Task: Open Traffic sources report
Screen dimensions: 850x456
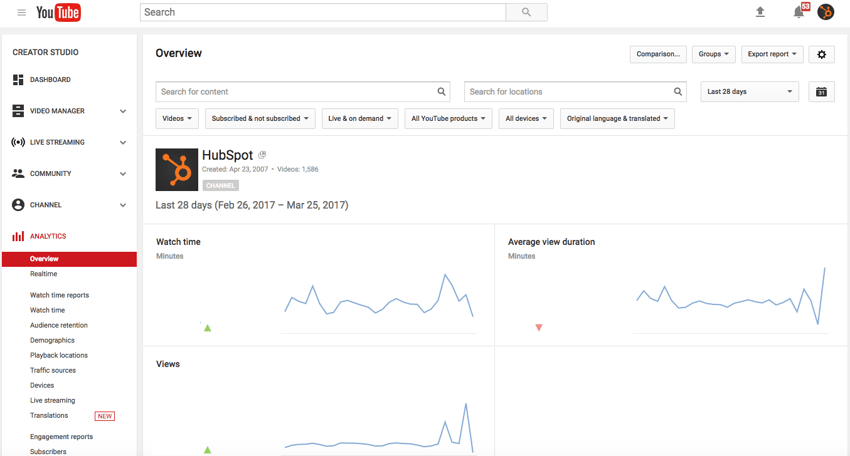Action: pyautogui.click(x=53, y=370)
